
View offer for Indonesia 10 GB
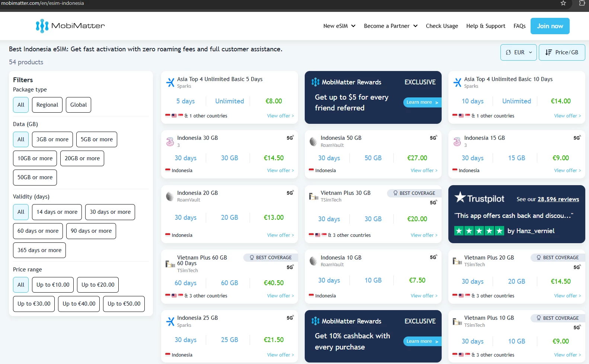[x=424, y=296]
